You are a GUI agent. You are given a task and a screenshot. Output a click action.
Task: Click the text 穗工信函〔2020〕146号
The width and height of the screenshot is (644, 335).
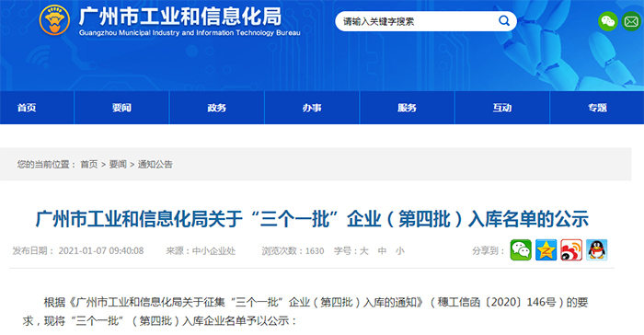pos(497,303)
